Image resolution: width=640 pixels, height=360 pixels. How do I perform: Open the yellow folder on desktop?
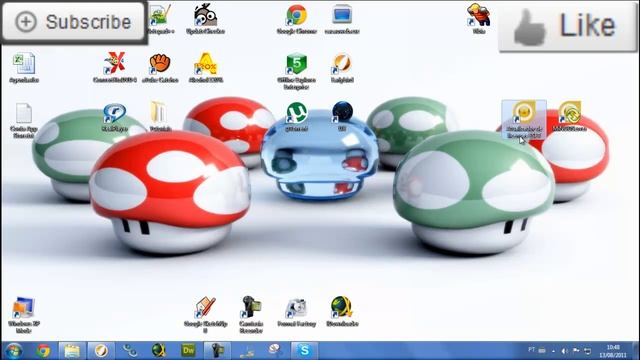coord(160,117)
